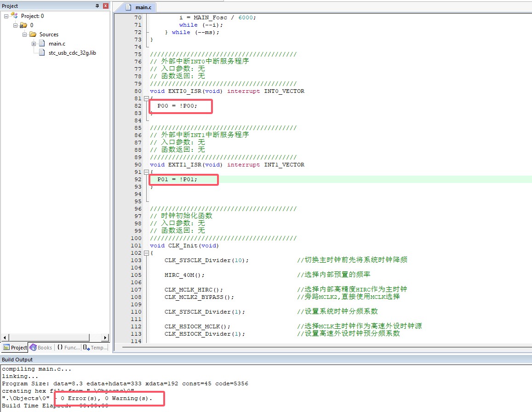Open the Project tab at panel bottom
This screenshot has height=412, width=532.
point(15,348)
